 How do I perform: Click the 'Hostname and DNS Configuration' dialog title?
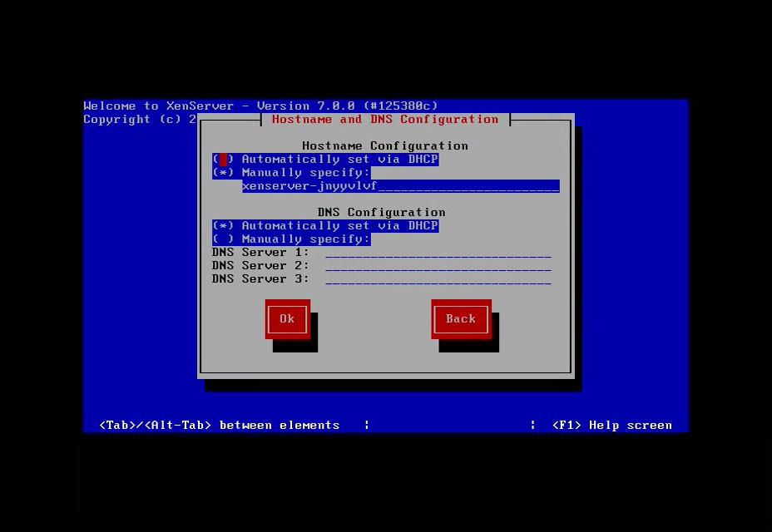[385, 120]
